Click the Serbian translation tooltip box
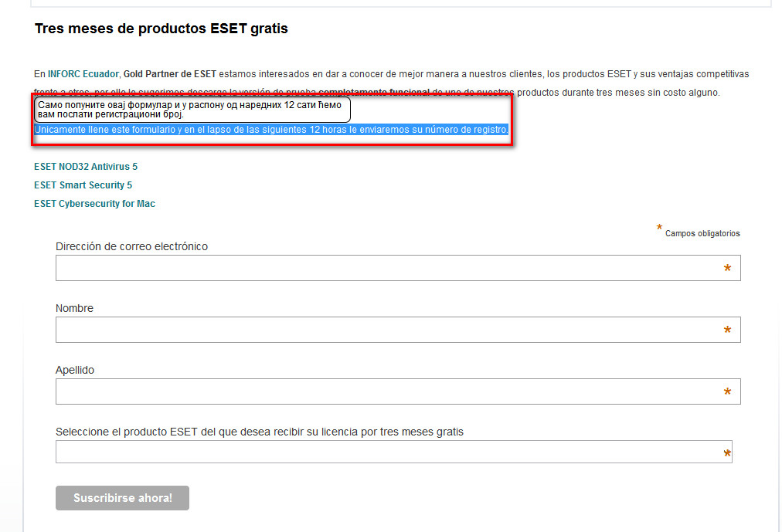 click(192, 110)
